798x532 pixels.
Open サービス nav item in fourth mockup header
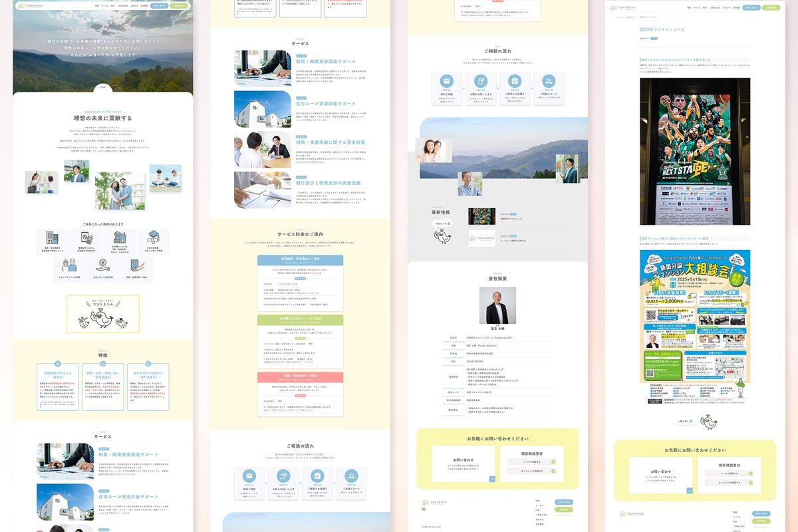pos(697,8)
